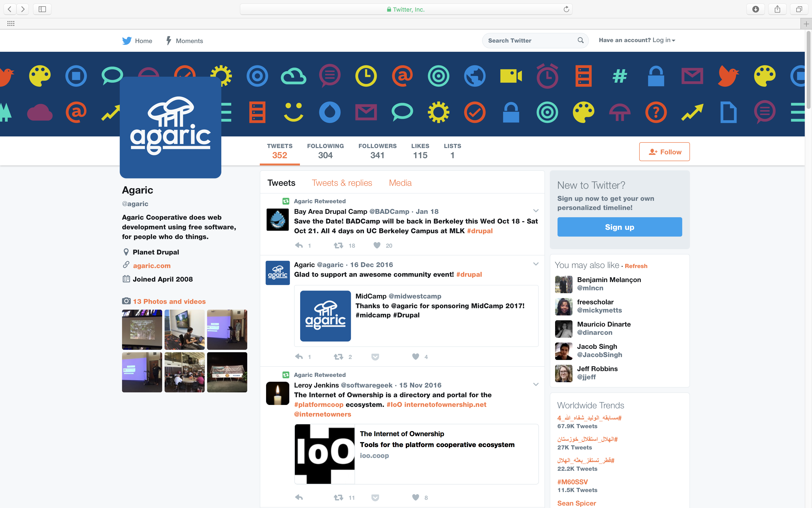Click the large Agaric profile avatar
Screen dimensions: 812x508
pyautogui.click(x=170, y=127)
